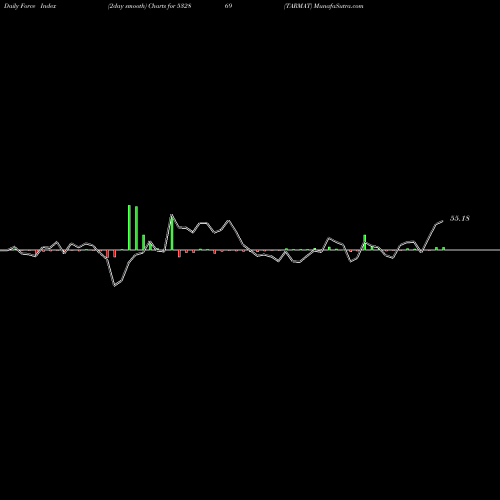This screenshot has width=500, height=500.
Task: Click the 55.18 value label
Action: pyautogui.click(x=460, y=218)
